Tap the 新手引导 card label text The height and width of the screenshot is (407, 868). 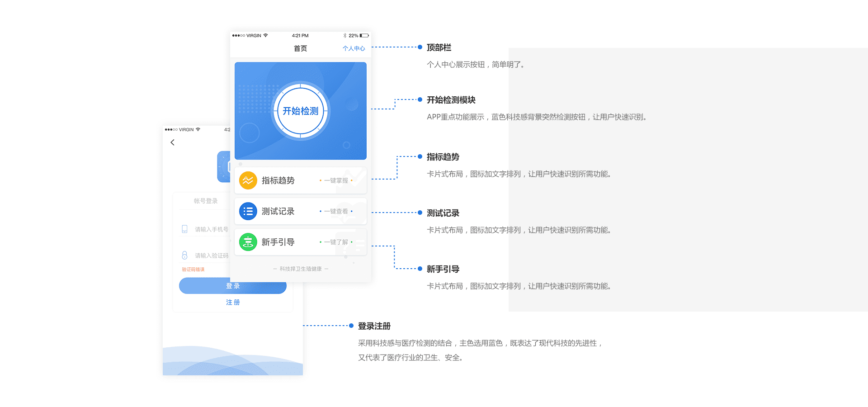pyautogui.click(x=278, y=242)
